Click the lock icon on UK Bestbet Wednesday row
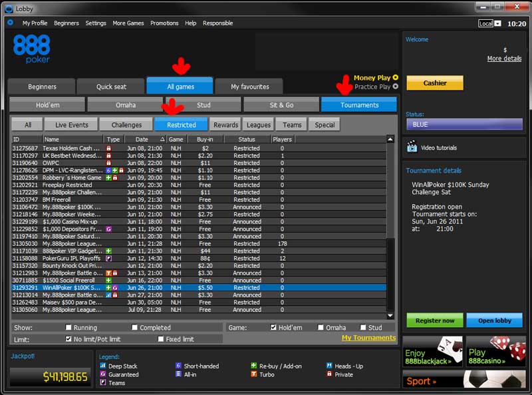This screenshot has height=395, width=532. pos(108,156)
